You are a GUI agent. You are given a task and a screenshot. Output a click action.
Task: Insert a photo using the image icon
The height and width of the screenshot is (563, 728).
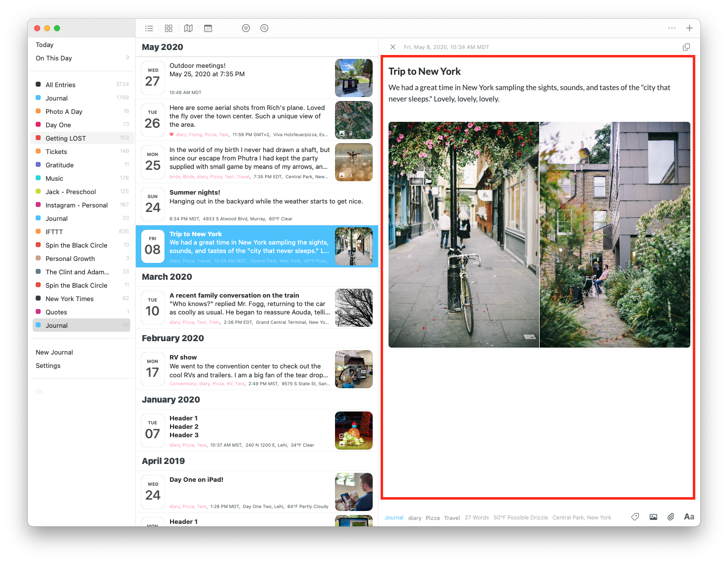tap(653, 516)
